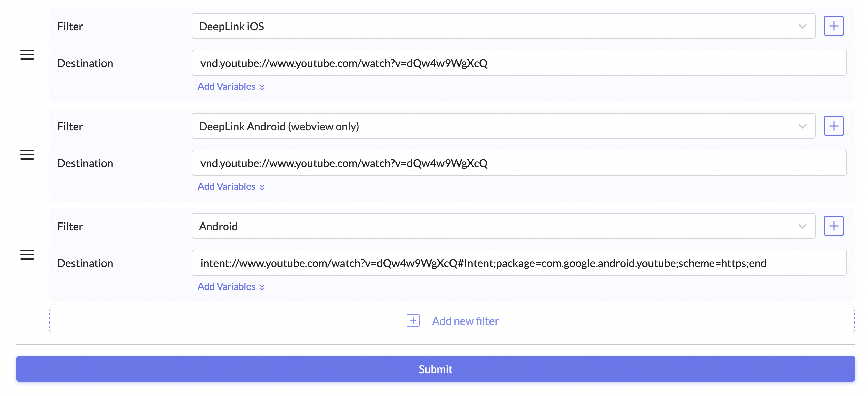Screen dimensions: 868x396
Task: Click the Filter label beside DeepLink Android dropdown
Action: [70, 126]
